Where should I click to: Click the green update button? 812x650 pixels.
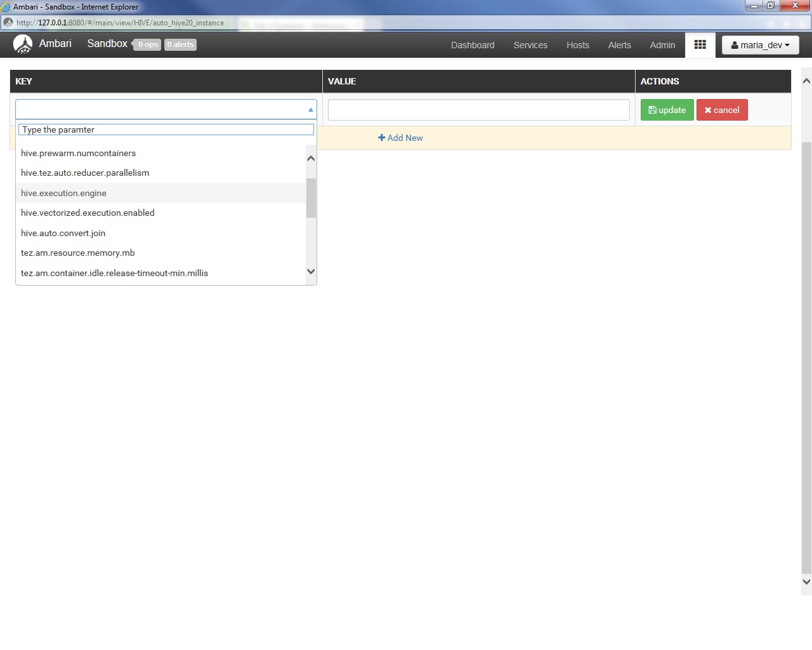pos(667,109)
